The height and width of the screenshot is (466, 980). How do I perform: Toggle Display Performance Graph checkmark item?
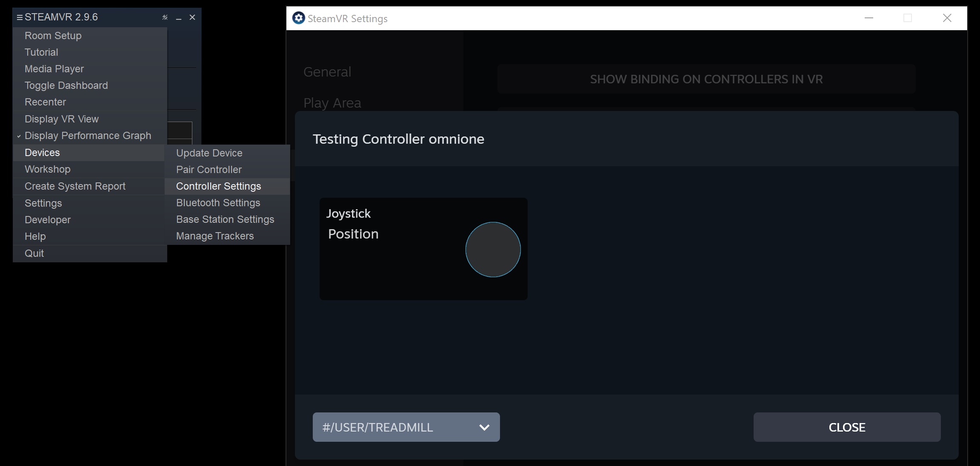click(90, 136)
